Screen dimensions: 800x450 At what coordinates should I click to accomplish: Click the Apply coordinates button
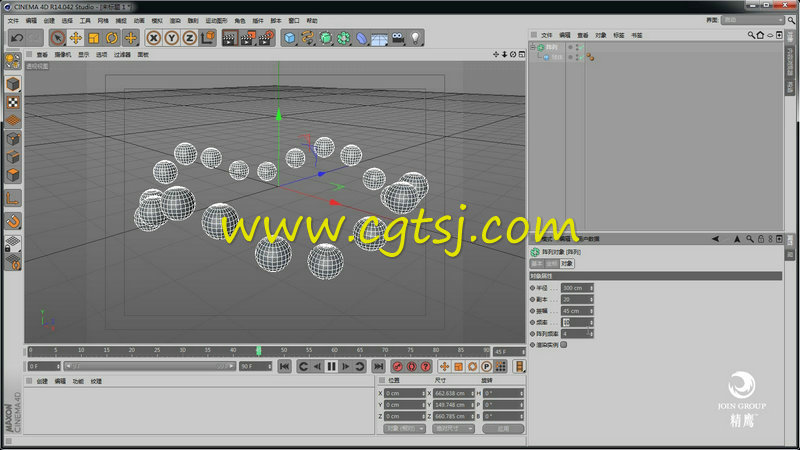click(503, 429)
